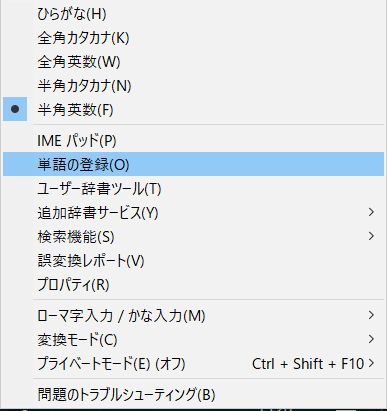Open 変換モード(C) menu item

coord(193,340)
